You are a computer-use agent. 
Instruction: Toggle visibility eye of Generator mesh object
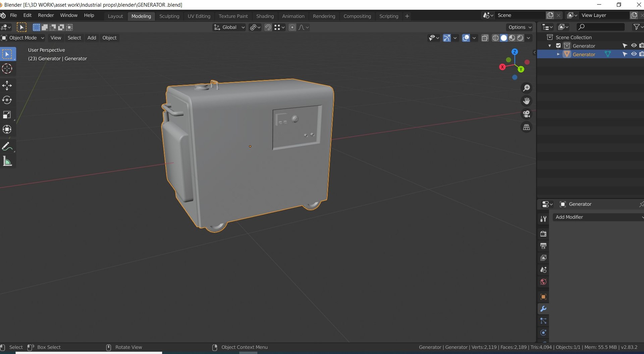pos(634,54)
